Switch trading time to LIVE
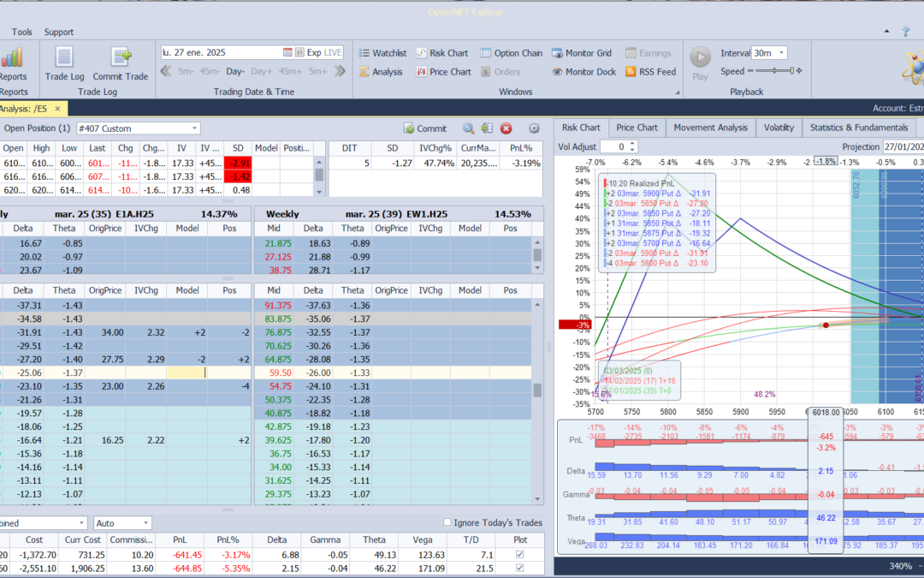Image resolution: width=924 pixels, height=578 pixels. click(332, 52)
